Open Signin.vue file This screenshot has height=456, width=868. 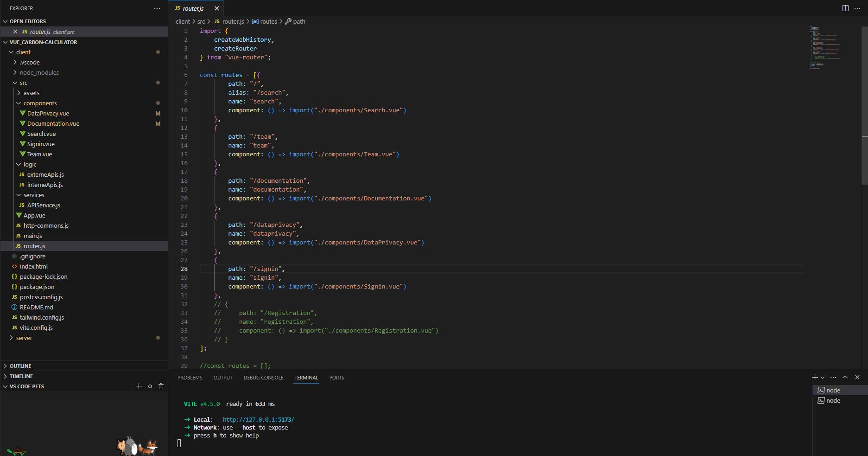41,144
